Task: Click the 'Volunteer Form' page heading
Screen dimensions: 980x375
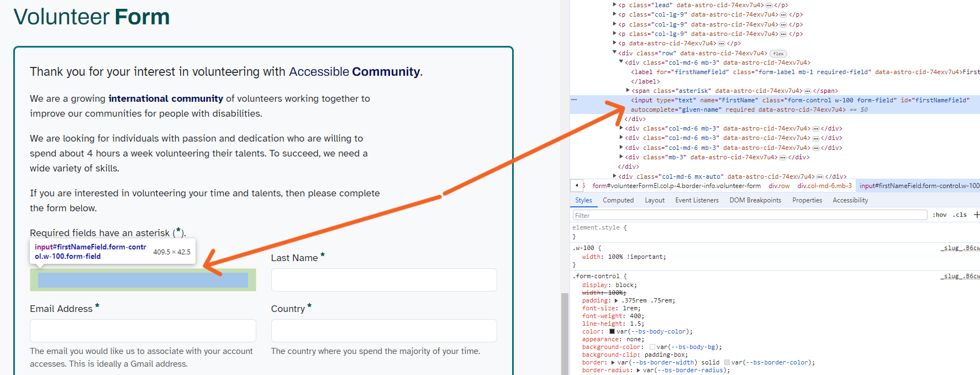Action: tap(91, 17)
